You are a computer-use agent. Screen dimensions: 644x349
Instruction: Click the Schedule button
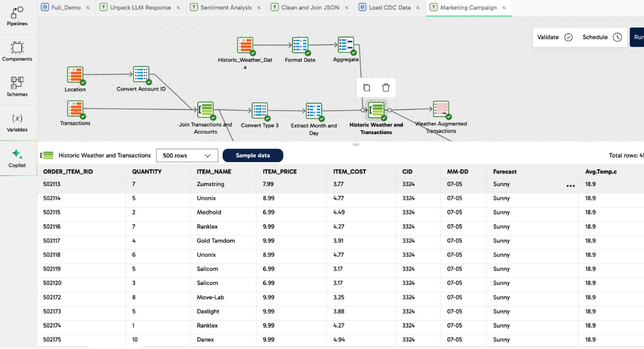click(602, 37)
